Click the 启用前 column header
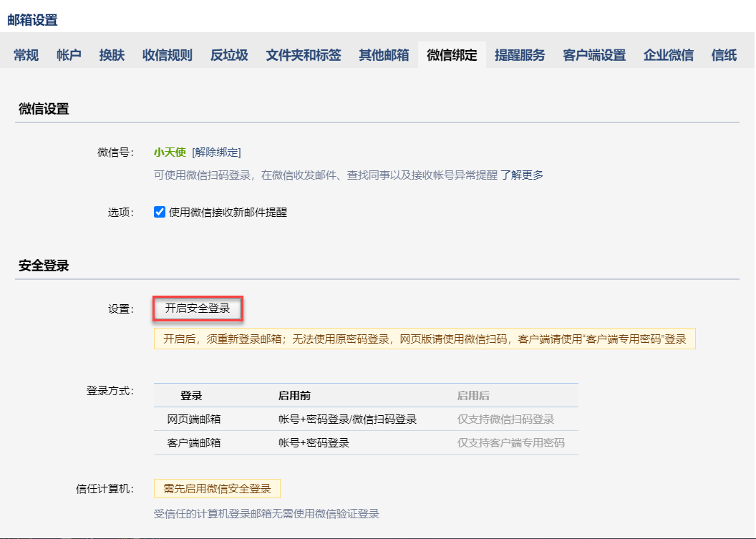756x539 pixels. point(294,396)
